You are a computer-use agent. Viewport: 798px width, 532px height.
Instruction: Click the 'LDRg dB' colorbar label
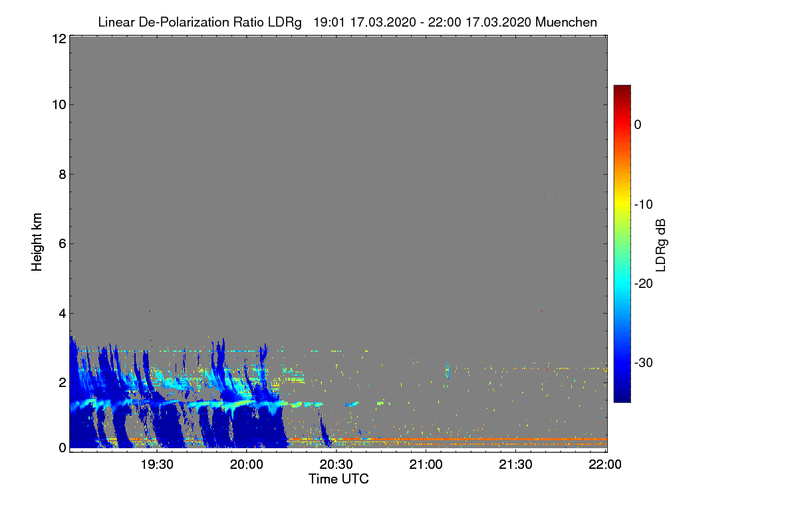pos(661,245)
